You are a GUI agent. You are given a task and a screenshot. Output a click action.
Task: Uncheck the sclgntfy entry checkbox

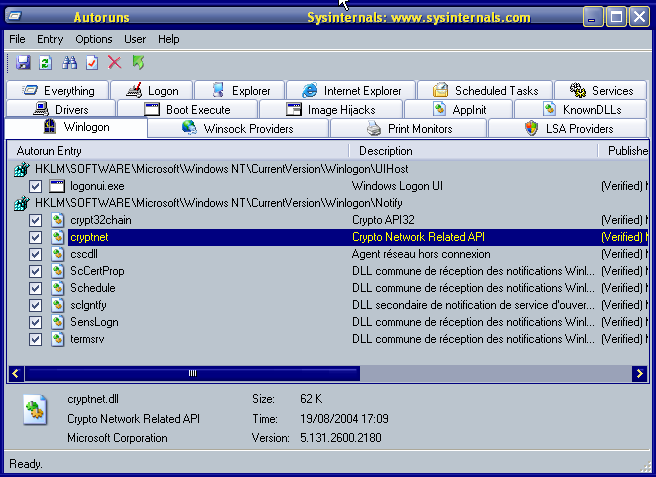[x=36, y=305]
